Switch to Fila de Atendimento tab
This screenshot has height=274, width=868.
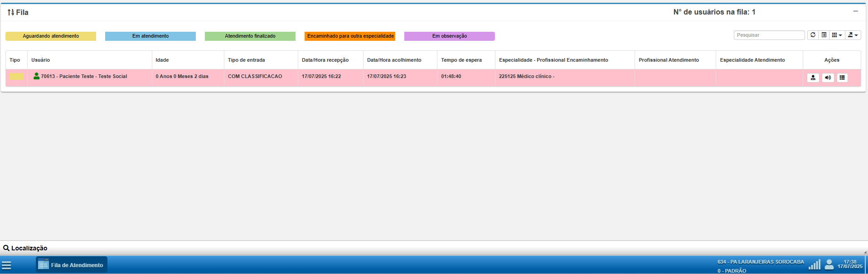tap(72, 265)
